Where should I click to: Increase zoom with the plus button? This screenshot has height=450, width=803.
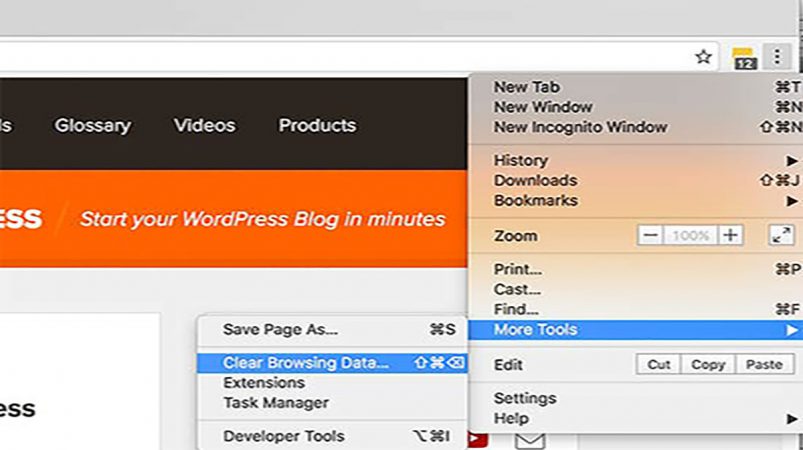[730, 235]
